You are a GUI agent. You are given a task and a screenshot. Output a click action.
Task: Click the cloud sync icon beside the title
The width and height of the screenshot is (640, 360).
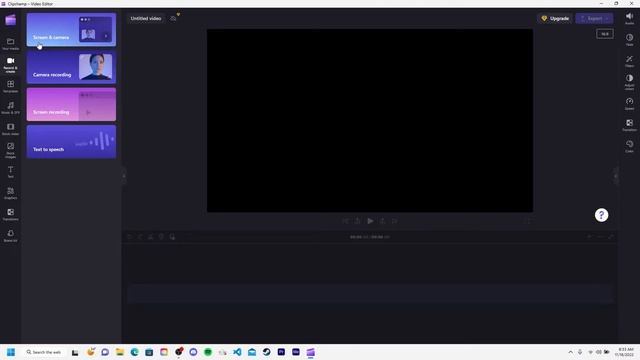tap(173, 18)
